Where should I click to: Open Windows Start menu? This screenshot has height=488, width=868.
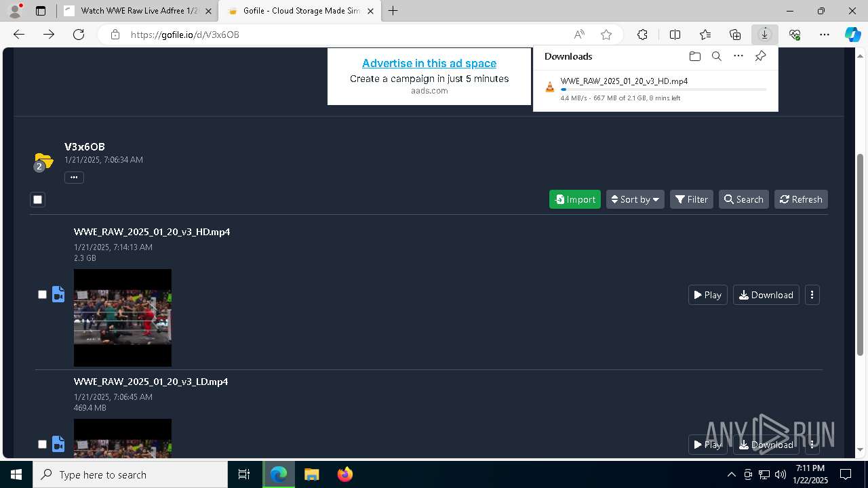(x=16, y=474)
